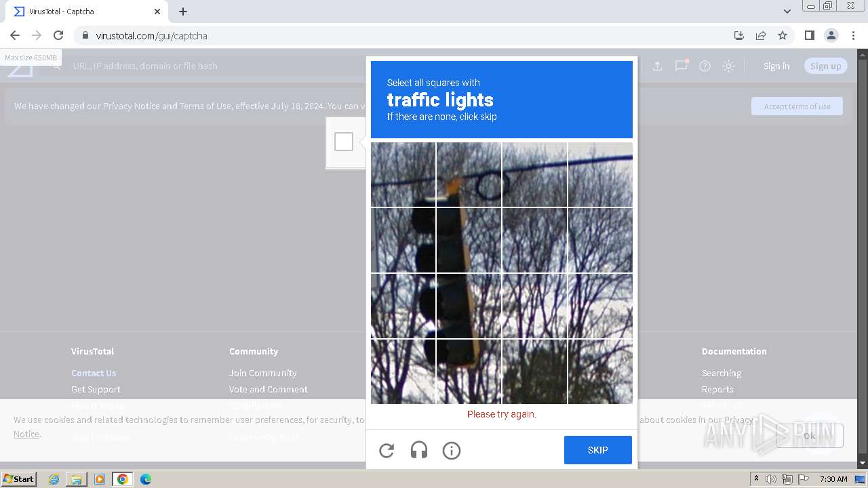This screenshot has height=488, width=868.
Task: Select captcha tile with wire loop
Action: pyautogui.click(x=534, y=174)
